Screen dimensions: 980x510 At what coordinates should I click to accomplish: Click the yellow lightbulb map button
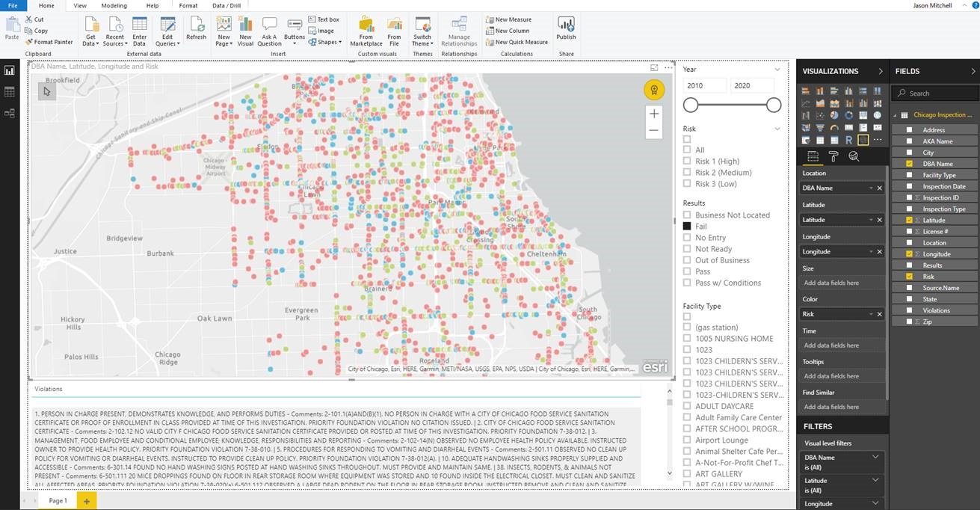pyautogui.click(x=654, y=90)
